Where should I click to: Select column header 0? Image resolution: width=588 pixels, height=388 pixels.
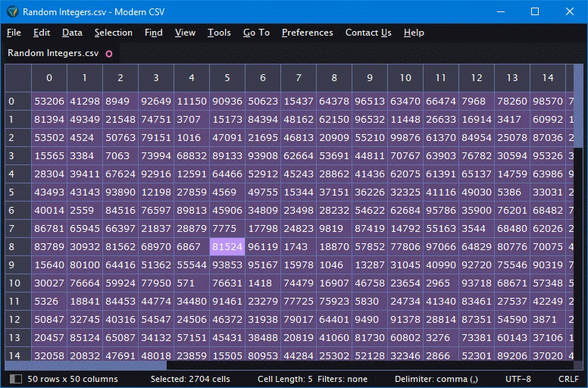pos(49,78)
